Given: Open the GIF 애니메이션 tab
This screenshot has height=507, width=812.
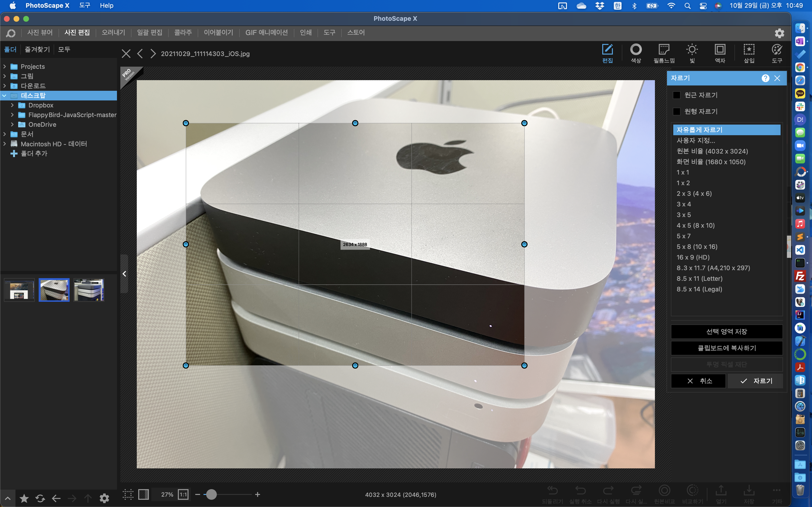Looking at the screenshot, I should [x=266, y=33].
